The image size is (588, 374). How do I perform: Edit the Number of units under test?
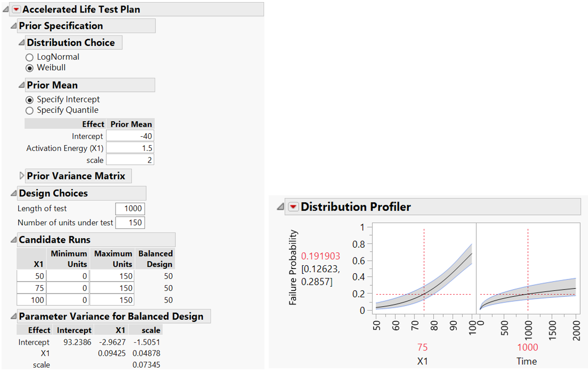(x=130, y=223)
